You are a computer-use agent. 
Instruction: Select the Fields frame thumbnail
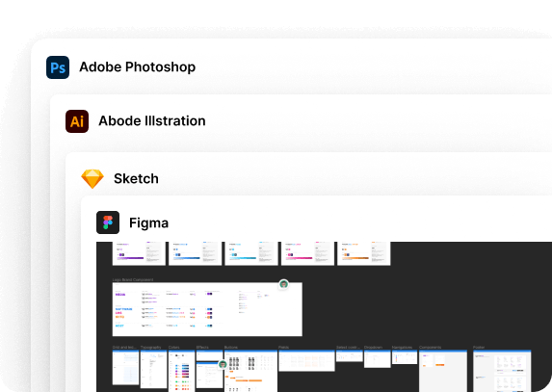pyautogui.click(x=306, y=360)
